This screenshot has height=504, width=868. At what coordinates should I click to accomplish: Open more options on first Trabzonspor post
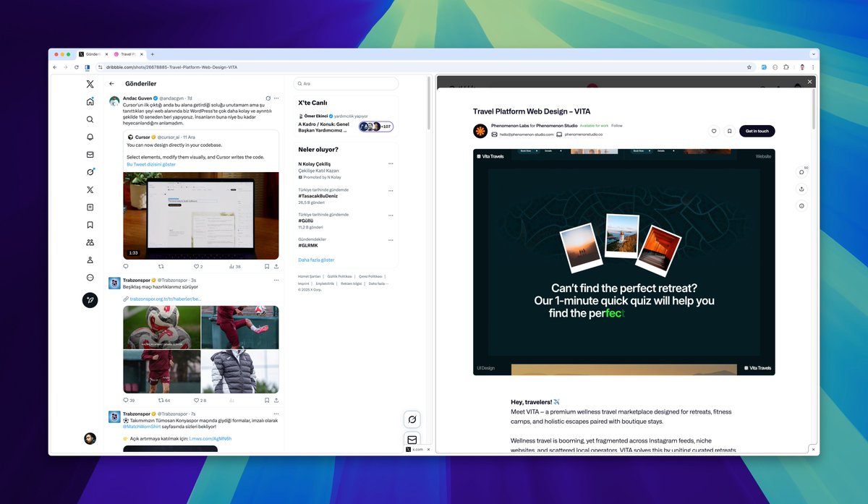276,280
